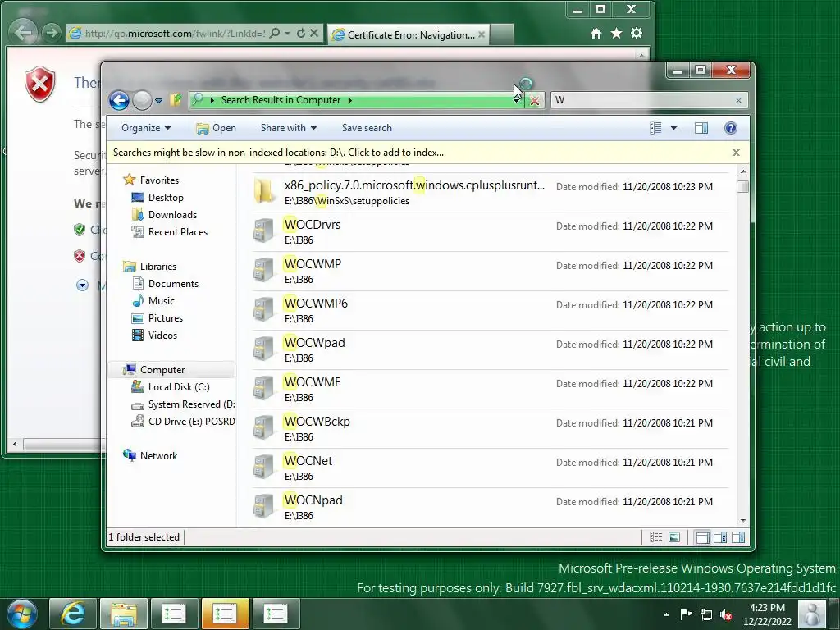Click Save search in toolbar
Viewport: 840px width, 630px height.
pos(367,128)
